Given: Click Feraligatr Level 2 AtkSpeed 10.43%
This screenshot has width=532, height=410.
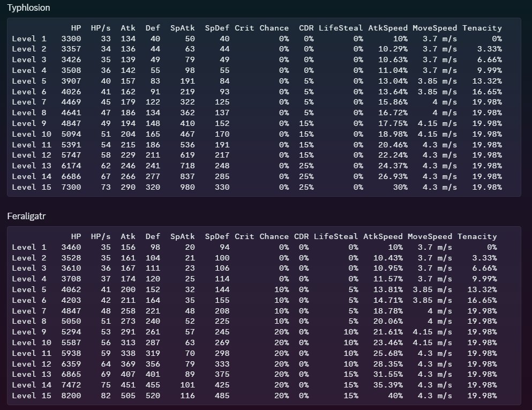Looking at the screenshot, I should pos(388,258).
